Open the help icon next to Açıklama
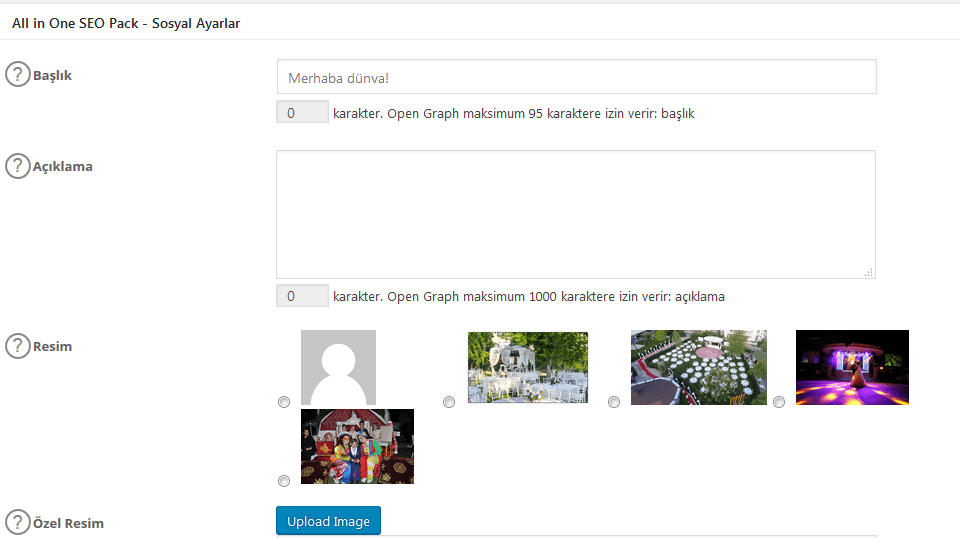 tap(18, 166)
